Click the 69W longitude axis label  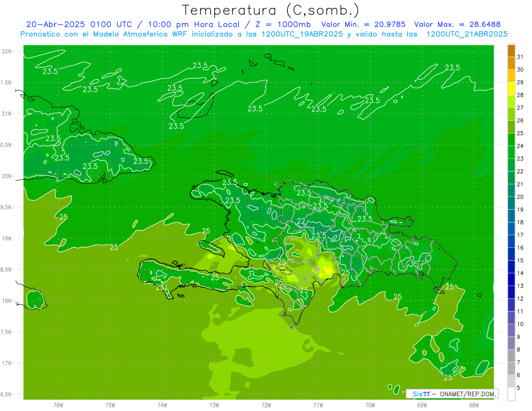[x=422, y=405]
